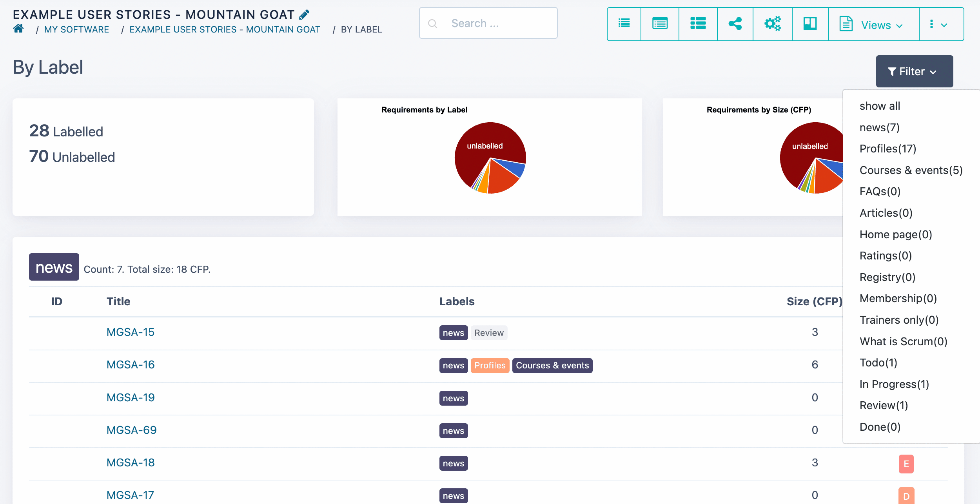The height and width of the screenshot is (504, 980).
Task: Open requirement MGSA-17
Action: point(130,495)
